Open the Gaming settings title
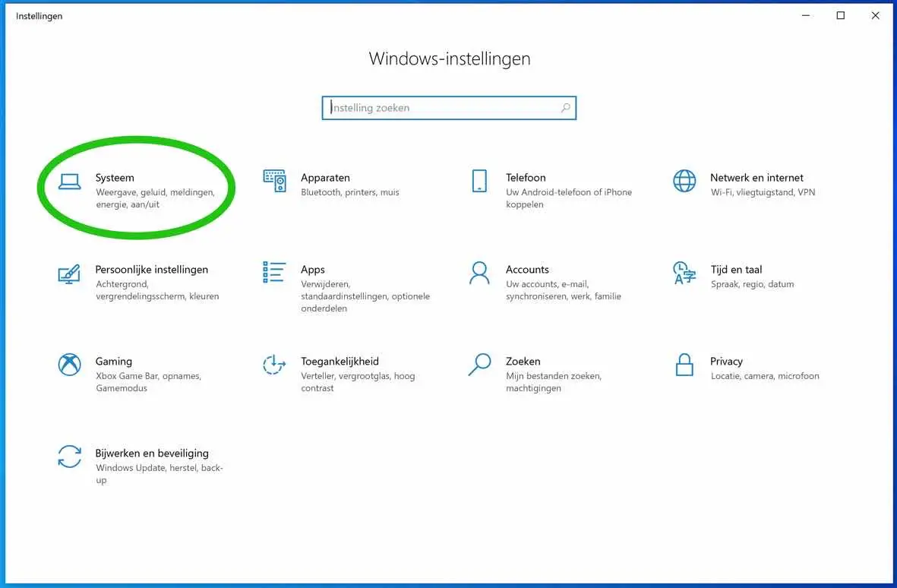Screen dimensions: 897x588 tap(113, 362)
